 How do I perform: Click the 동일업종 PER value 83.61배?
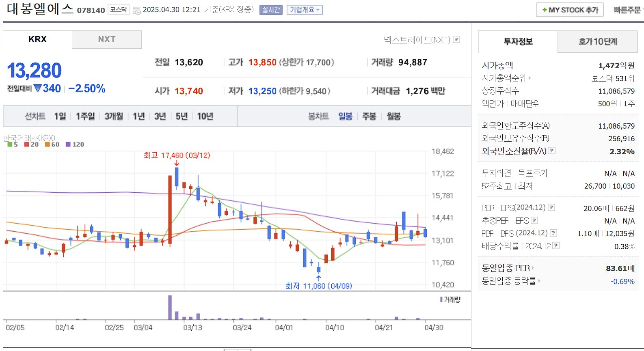click(620, 268)
